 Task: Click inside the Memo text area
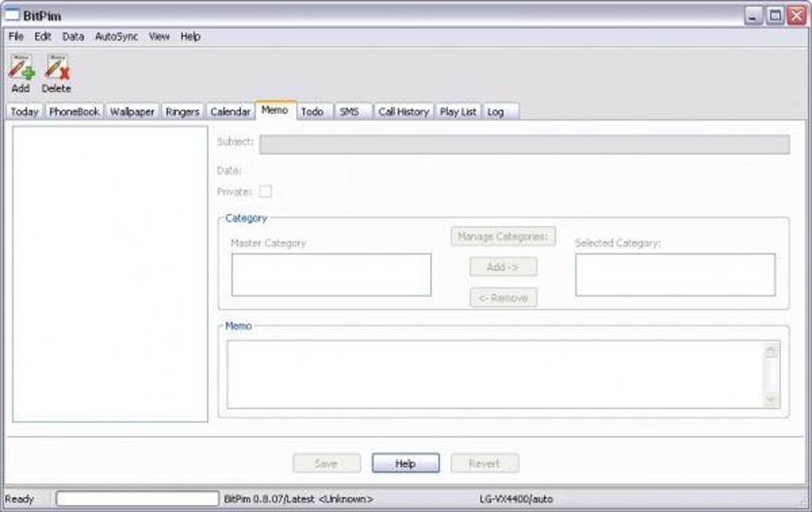pos(494,374)
